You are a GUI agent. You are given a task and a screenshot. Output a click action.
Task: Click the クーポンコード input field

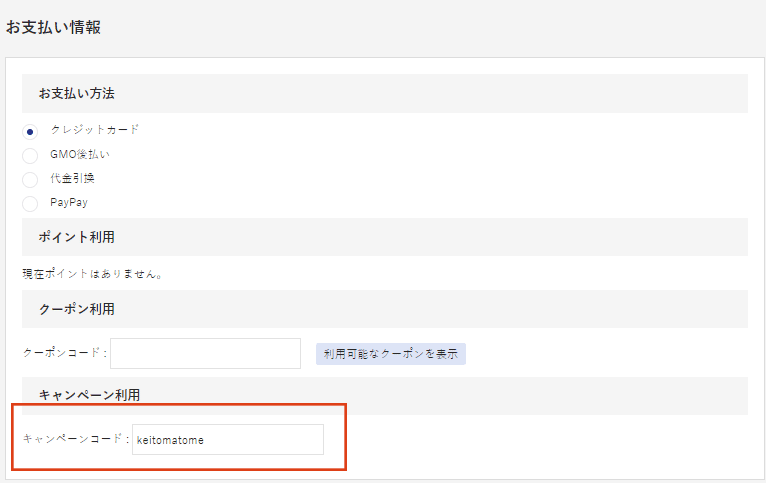[x=205, y=353]
